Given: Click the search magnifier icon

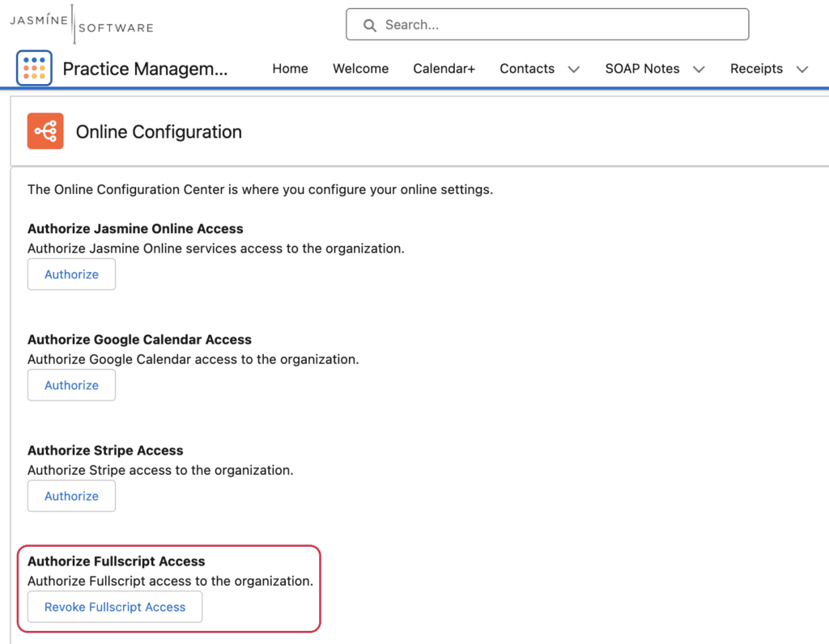Looking at the screenshot, I should click(370, 25).
